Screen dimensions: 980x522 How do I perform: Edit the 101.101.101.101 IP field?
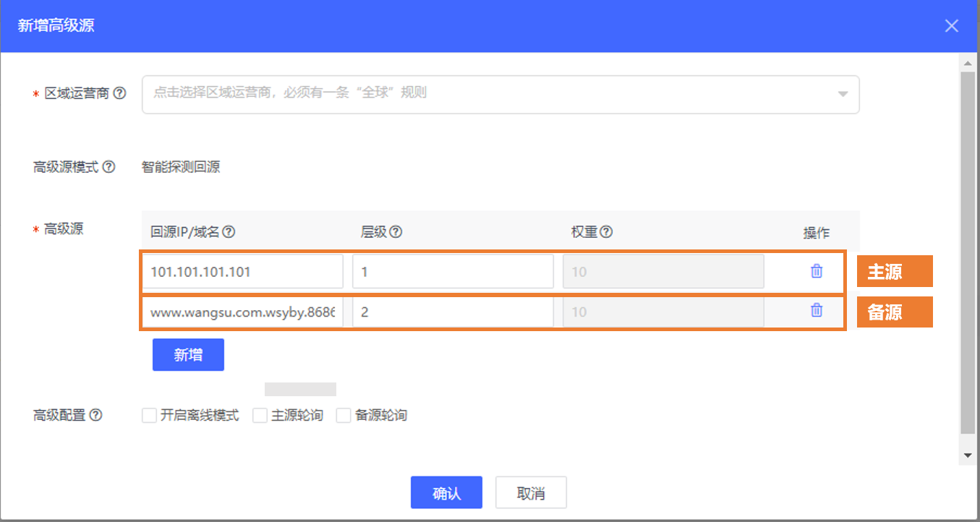pos(243,272)
